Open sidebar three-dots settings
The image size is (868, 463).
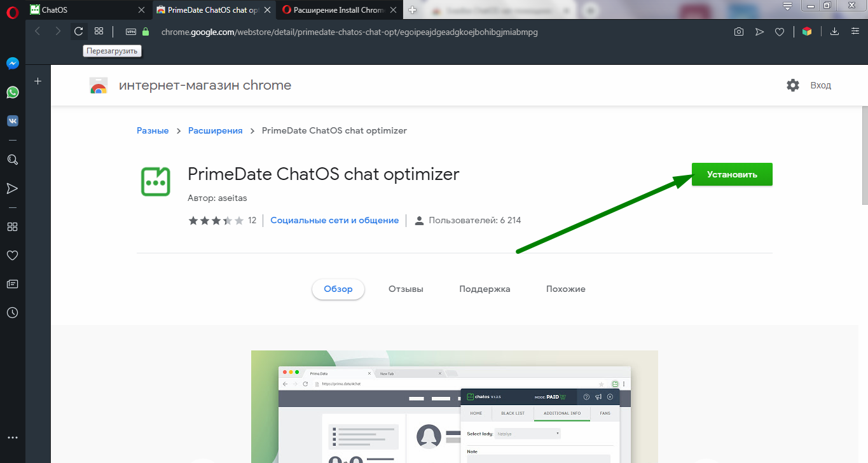point(13,438)
